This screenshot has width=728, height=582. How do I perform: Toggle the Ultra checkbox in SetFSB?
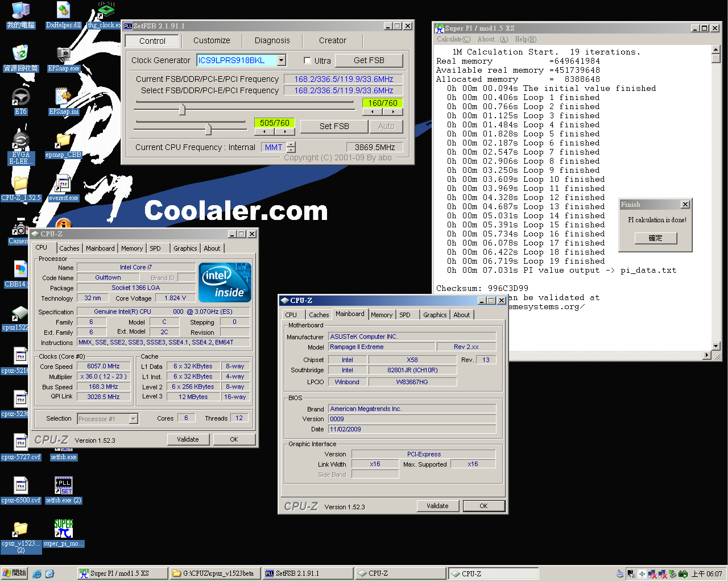(x=307, y=61)
